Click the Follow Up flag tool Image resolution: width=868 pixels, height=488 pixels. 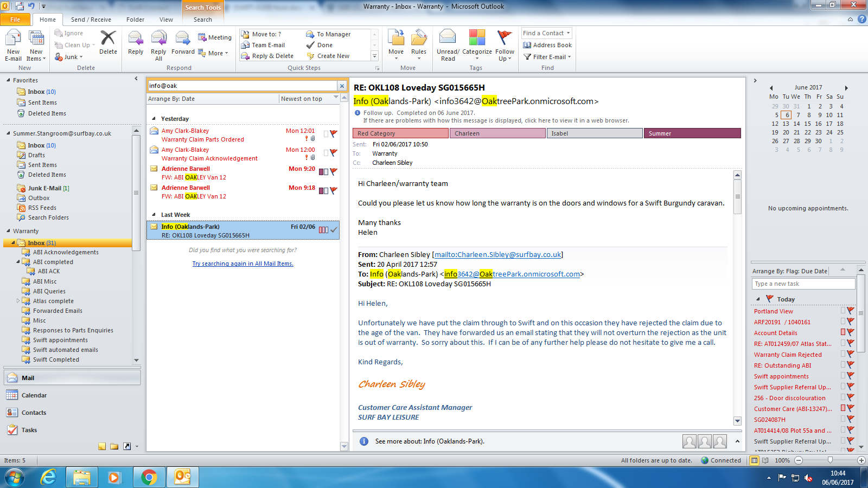pos(505,46)
